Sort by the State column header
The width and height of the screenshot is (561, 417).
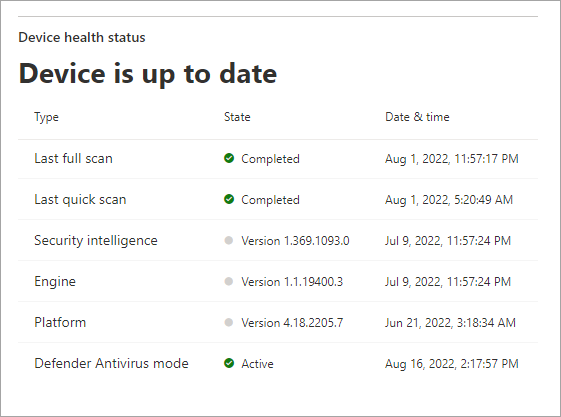(237, 117)
